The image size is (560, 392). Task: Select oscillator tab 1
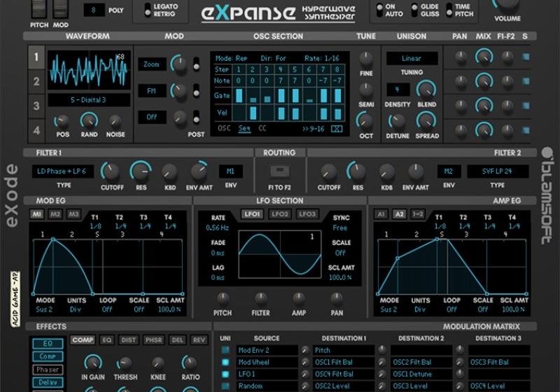pyautogui.click(x=36, y=57)
